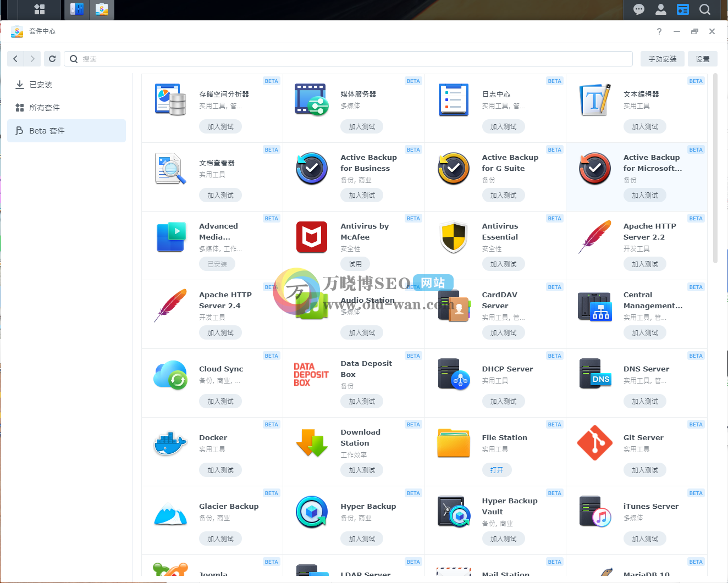Click 加入测试 under Git Server
The width and height of the screenshot is (728, 583).
pyautogui.click(x=645, y=470)
